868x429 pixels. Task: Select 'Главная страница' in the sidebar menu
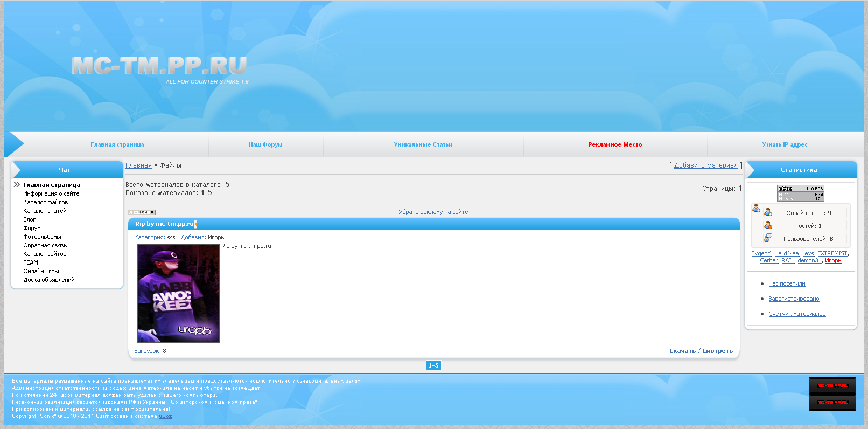52,185
